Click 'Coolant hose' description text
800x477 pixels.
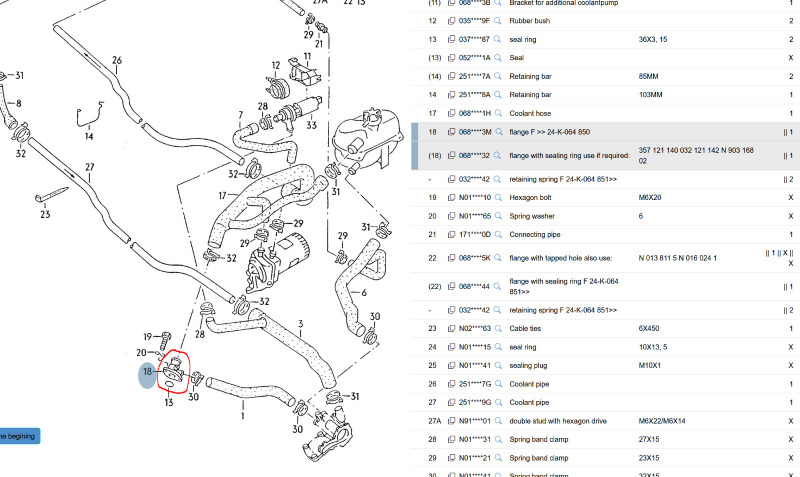coord(530,113)
